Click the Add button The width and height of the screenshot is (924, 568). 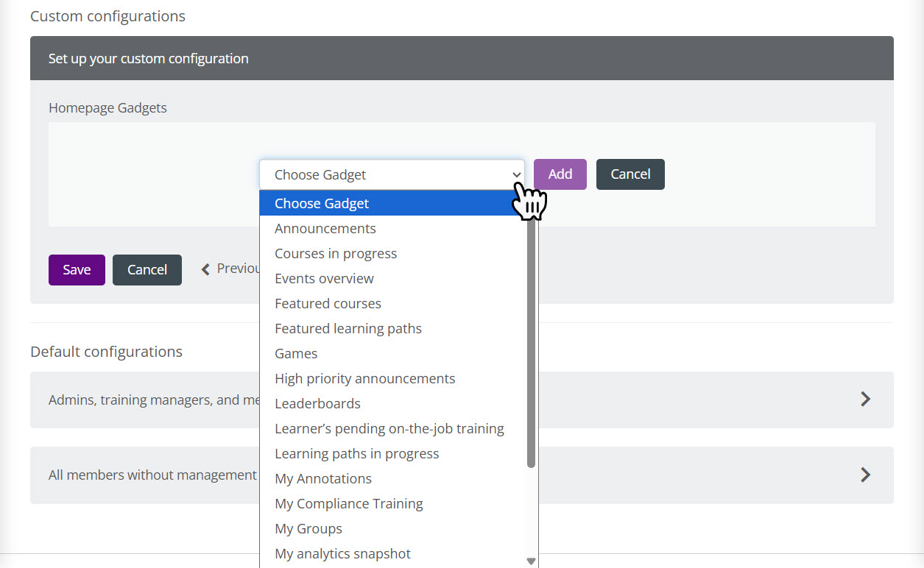(x=560, y=174)
